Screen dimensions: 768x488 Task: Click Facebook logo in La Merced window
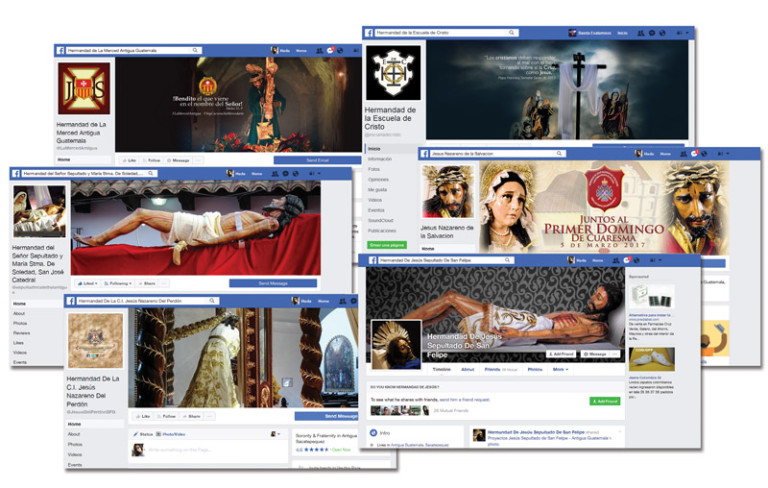(x=61, y=50)
